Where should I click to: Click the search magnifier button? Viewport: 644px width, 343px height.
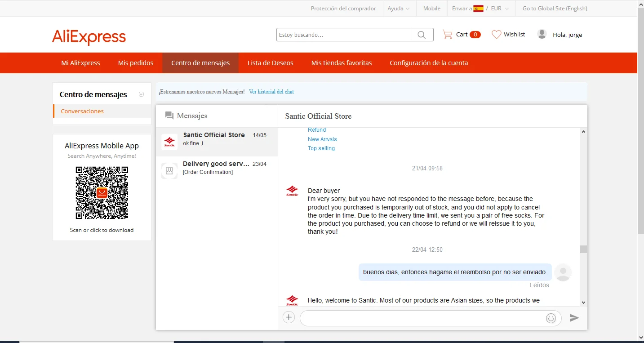pos(422,35)
